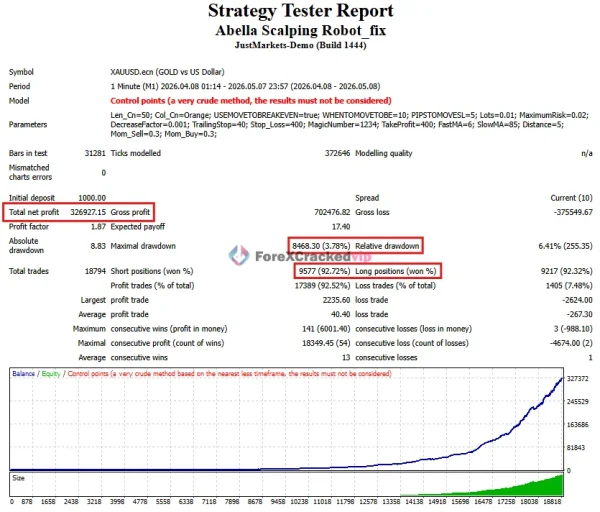Click the chart axis value 327372
This screenshot has width=600, height=512.
pos(577,378)
